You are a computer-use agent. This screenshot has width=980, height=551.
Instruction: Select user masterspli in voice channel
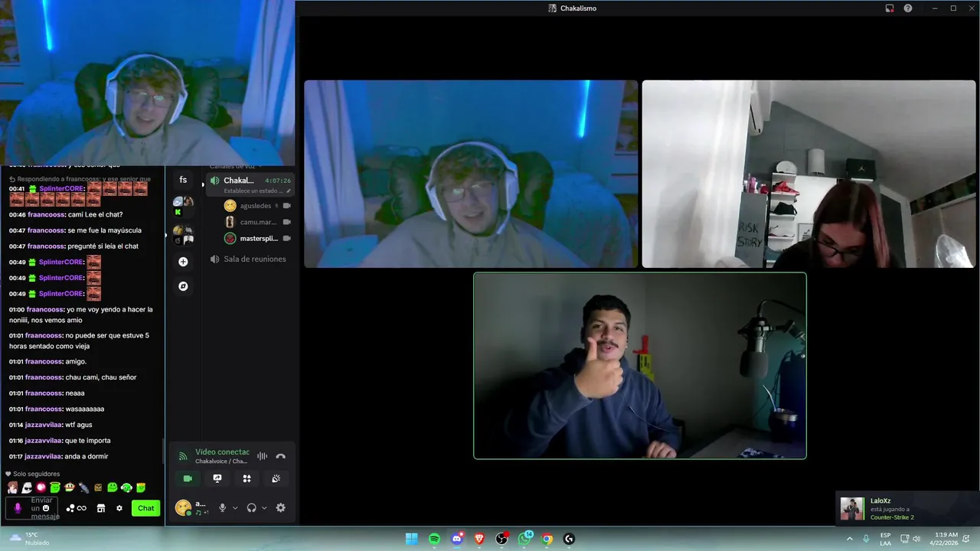(x=256, y=239)
